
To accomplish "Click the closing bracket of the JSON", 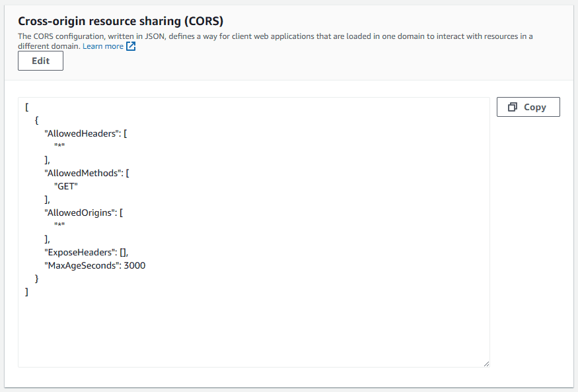I will point(26,291).
